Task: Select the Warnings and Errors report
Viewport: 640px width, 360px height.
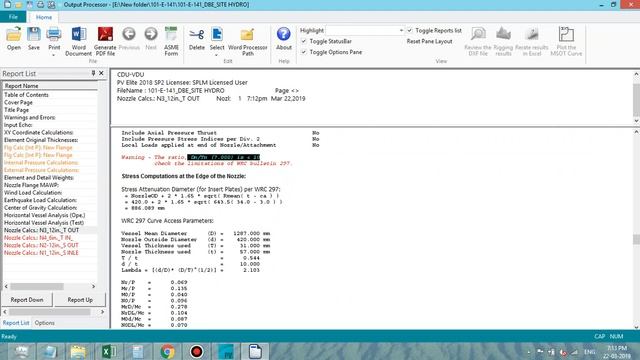Action: tap(30, 118)
